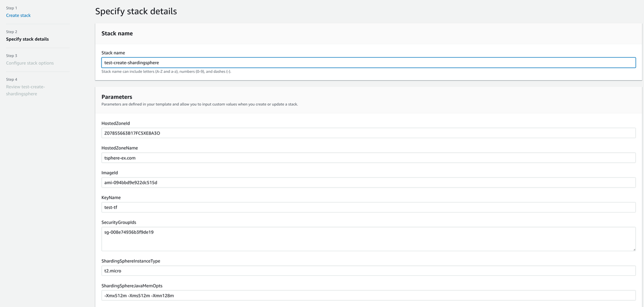Click the Stack name section header
Image resolution: width=644 pixels, height=307 pixels.
pyautogui.click(x=117, y=34)
